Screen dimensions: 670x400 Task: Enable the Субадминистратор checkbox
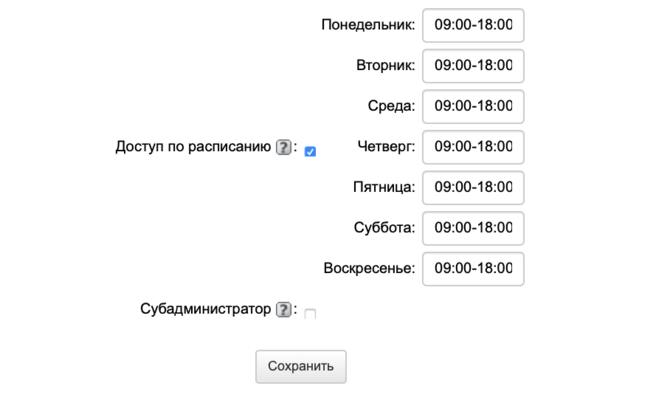310,314
